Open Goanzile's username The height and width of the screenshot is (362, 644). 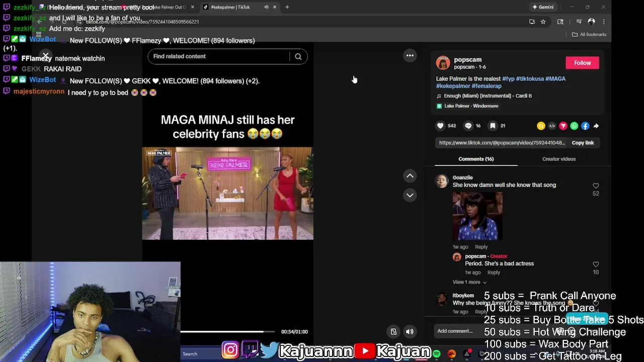coord(462,177)
